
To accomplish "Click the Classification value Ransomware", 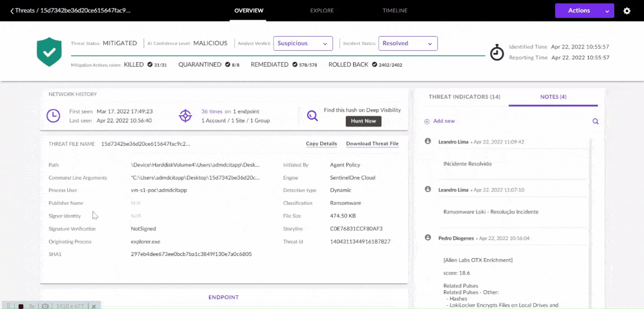I will pyautogui.click(x=345, y=203).
